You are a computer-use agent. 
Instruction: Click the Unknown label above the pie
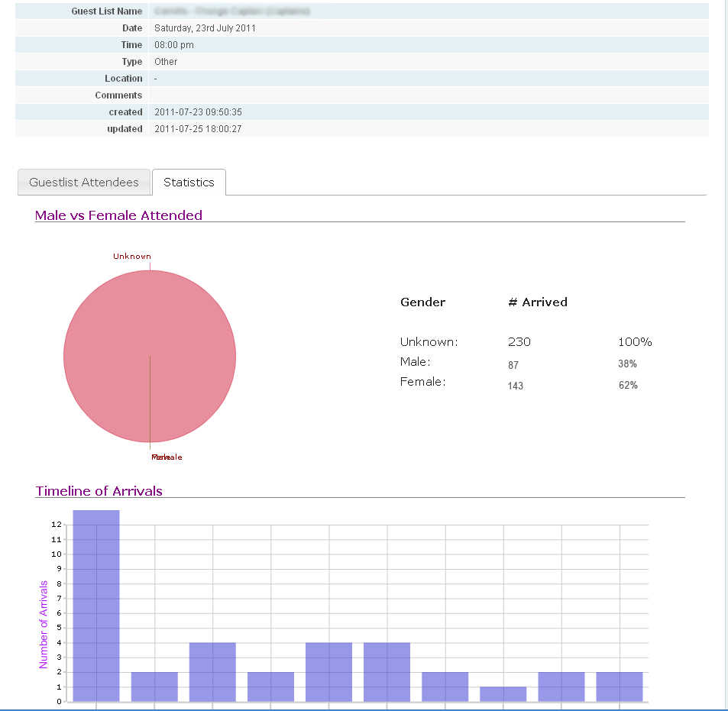tap(132, 256)
